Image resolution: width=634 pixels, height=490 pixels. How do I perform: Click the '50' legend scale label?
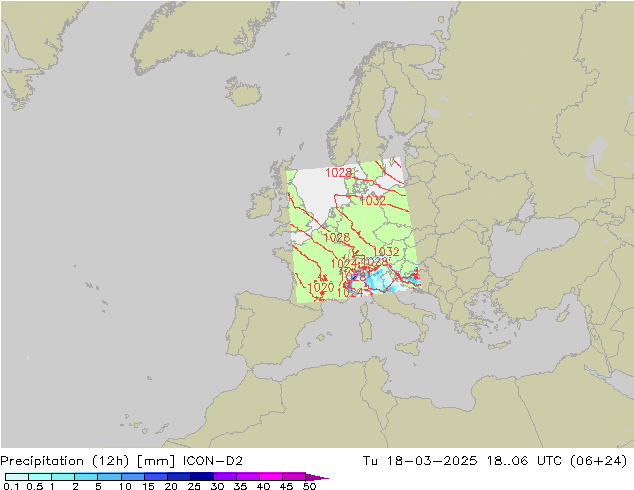click(x=309, y=486)
